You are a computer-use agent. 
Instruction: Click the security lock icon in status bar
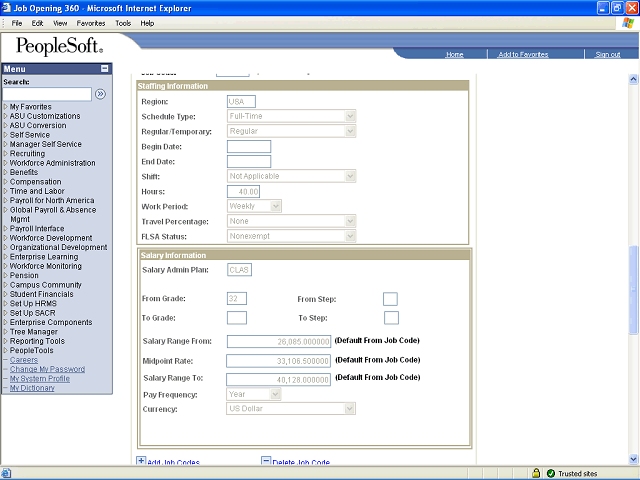pos(536,473)
